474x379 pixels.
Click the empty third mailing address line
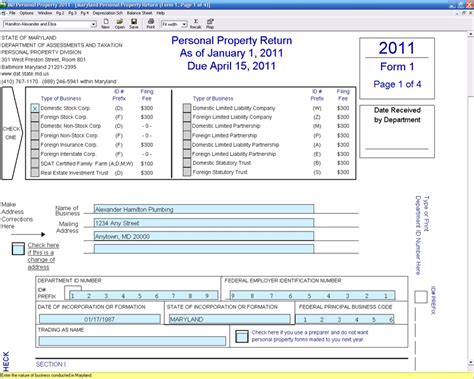point(204,249)
